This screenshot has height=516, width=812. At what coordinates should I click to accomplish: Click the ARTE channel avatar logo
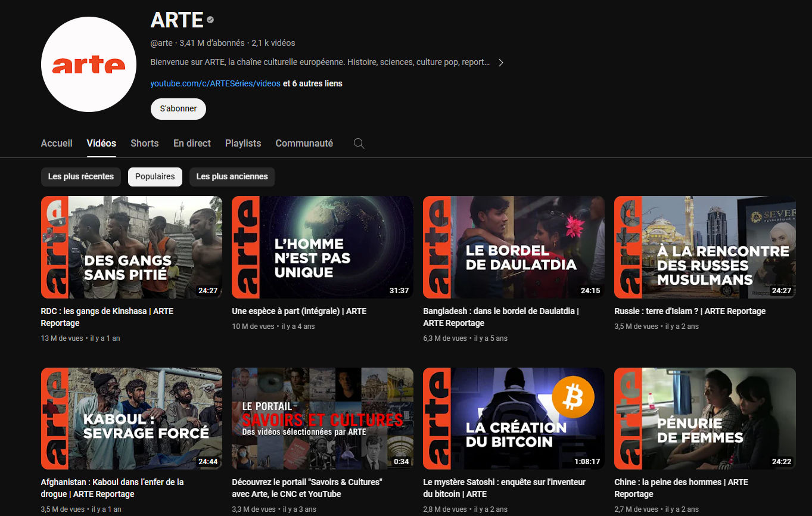pyautogui.click(x=89, y=64)
